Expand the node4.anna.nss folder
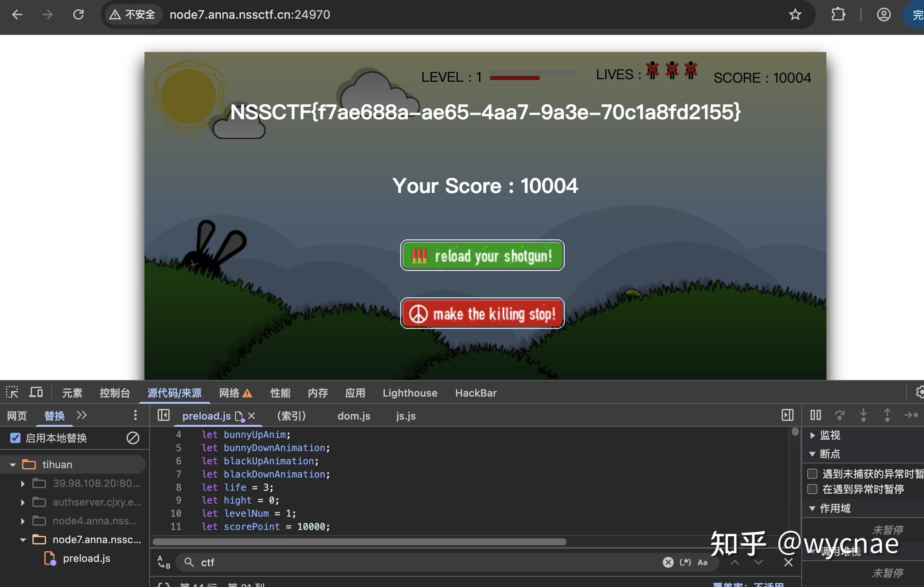Image resolution: width=924 pixels, height=587 pixels. click(23, 521)
